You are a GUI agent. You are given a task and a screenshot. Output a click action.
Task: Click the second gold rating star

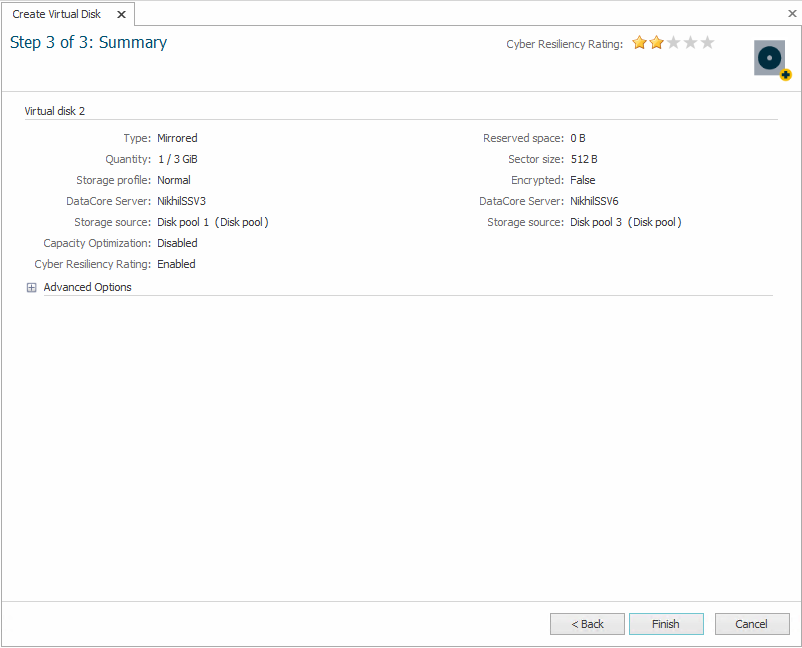(657, 43)
